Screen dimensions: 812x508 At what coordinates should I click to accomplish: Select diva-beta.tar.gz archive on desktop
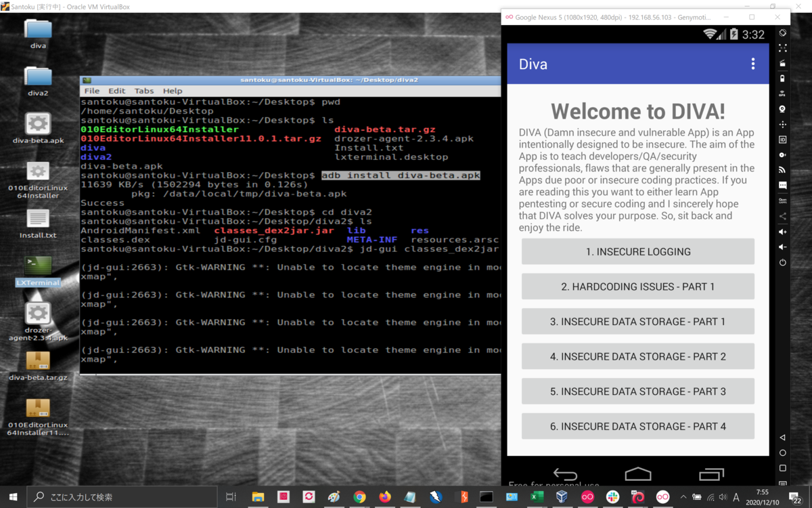pyautogui.click(x=38, y=366)
